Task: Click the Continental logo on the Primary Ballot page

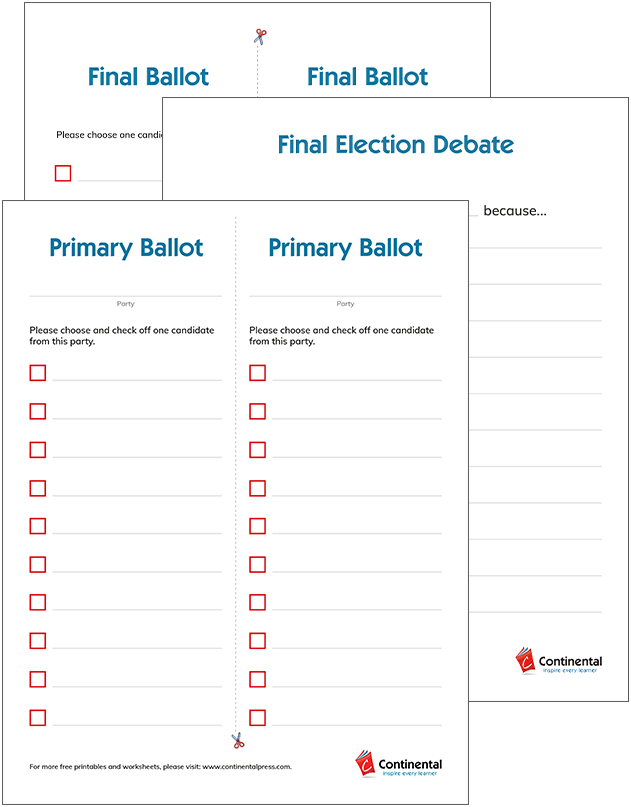Action: click(398, 764)
